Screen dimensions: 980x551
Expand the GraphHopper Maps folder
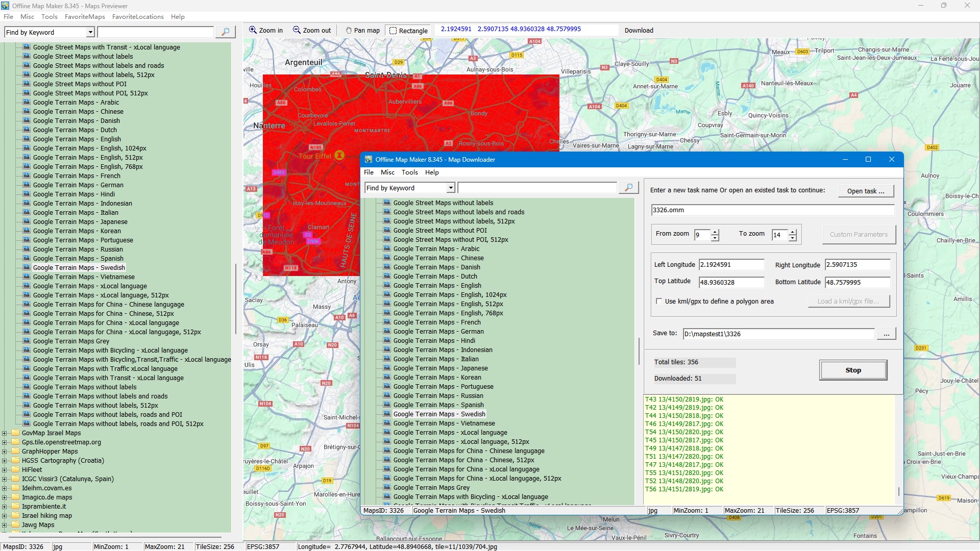[x=5, y=452]
